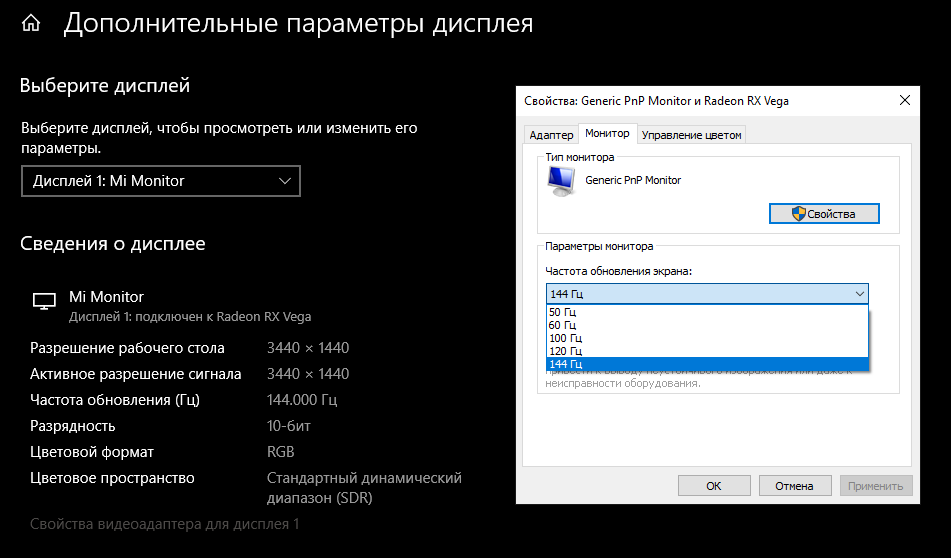
Task: Click the Цветовой формат label
Action: tap(92, 452)
